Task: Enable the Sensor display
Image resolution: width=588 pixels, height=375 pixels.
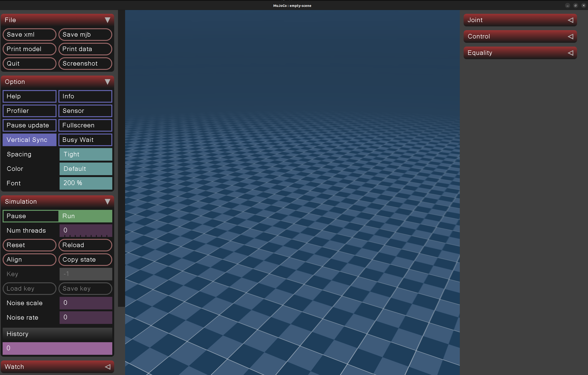Action: point(85,111)
